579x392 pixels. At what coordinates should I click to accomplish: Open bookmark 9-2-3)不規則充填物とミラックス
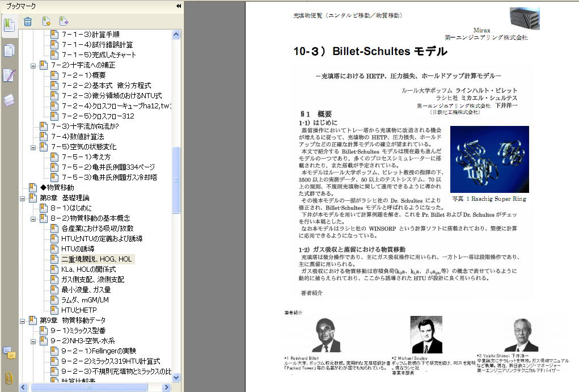pyautogui.click(x=116, y=372)
